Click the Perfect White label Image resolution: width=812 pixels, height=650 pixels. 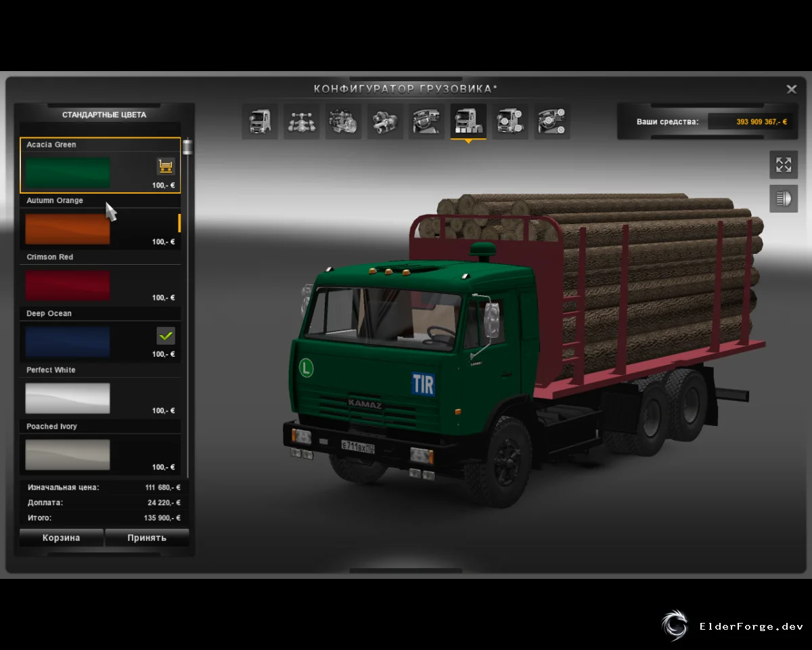[x=51, y=370]
